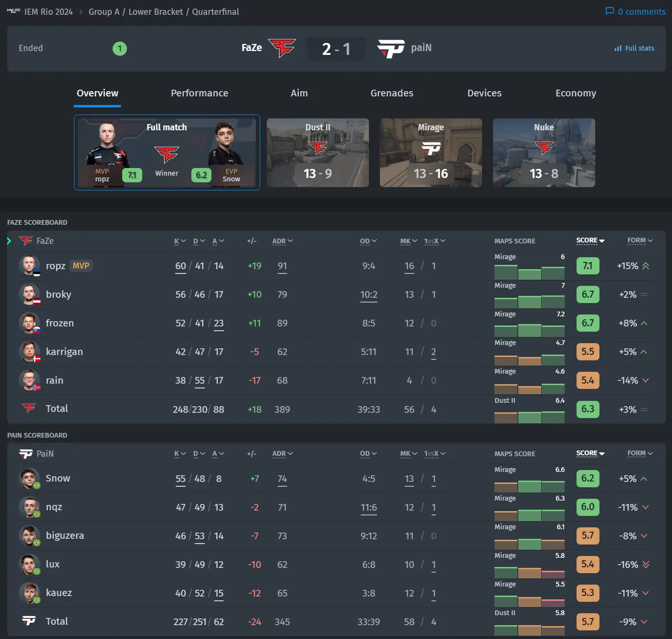Click the FaZe logo in scoreboard header

pos(26,241)
